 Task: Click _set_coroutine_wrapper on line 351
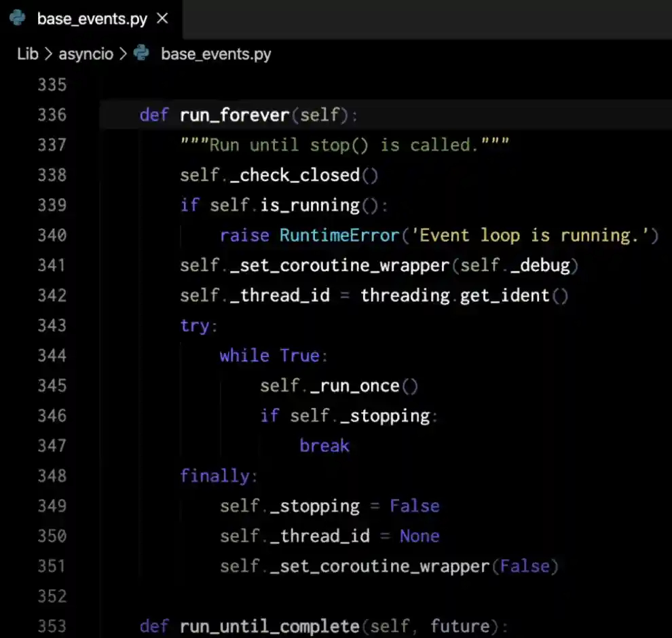380,566
